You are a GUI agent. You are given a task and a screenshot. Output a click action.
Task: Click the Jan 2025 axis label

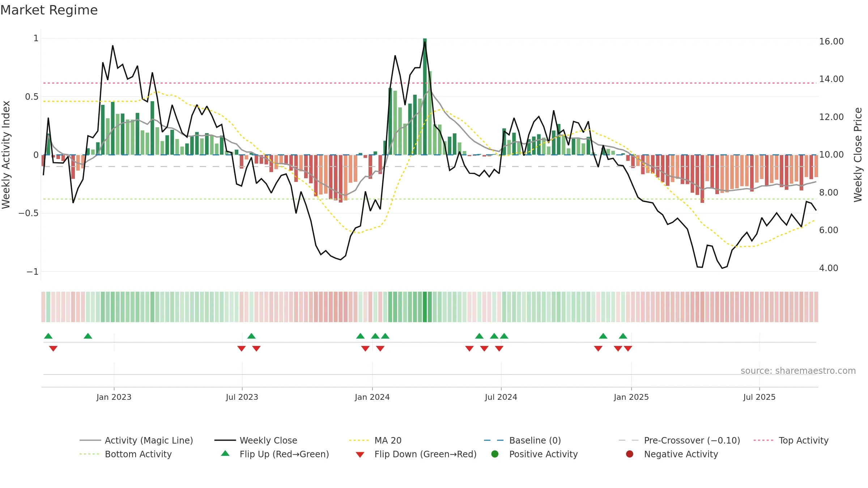pyautogui.click(x=631, y=397)
